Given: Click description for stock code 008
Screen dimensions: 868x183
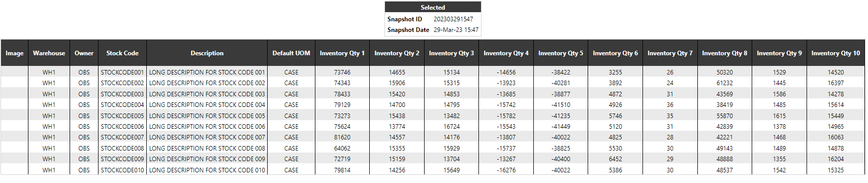Looking at the screenshot, I should click(x=207, y=148).
